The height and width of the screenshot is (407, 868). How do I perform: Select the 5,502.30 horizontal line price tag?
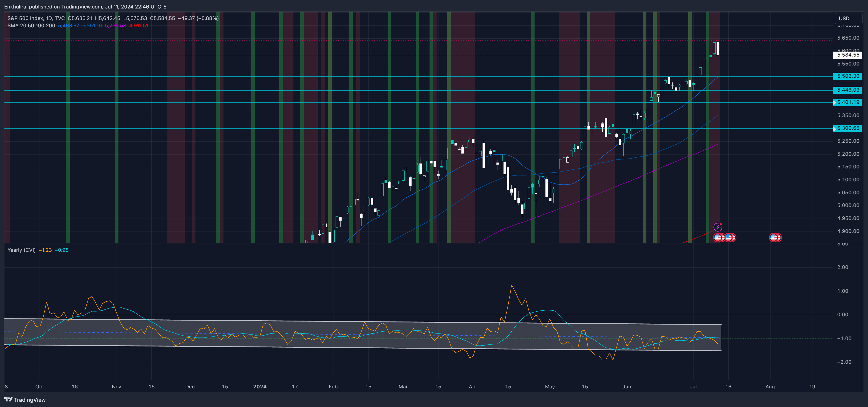848,76
